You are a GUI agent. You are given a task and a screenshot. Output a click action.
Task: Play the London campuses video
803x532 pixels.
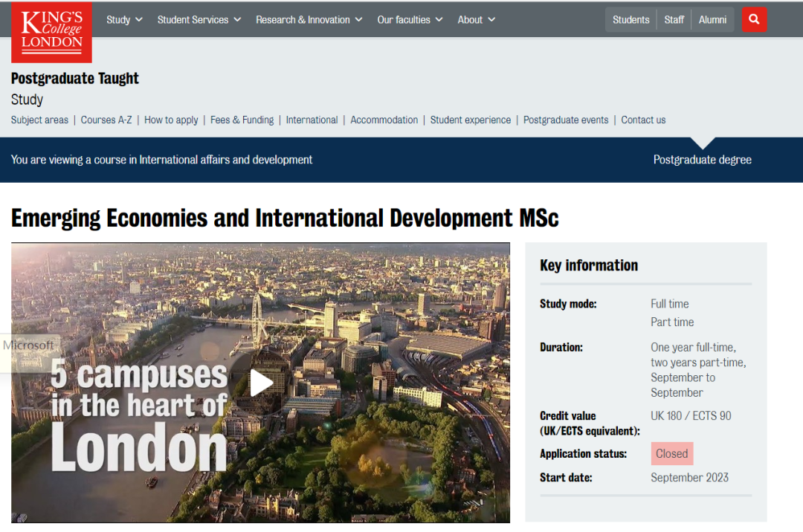pos(261,383)
